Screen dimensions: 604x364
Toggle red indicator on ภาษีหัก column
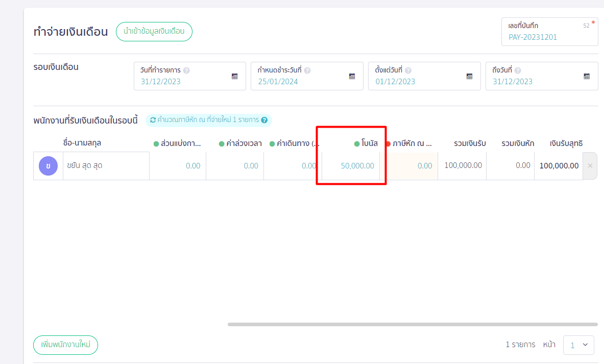tap(389, 143)
